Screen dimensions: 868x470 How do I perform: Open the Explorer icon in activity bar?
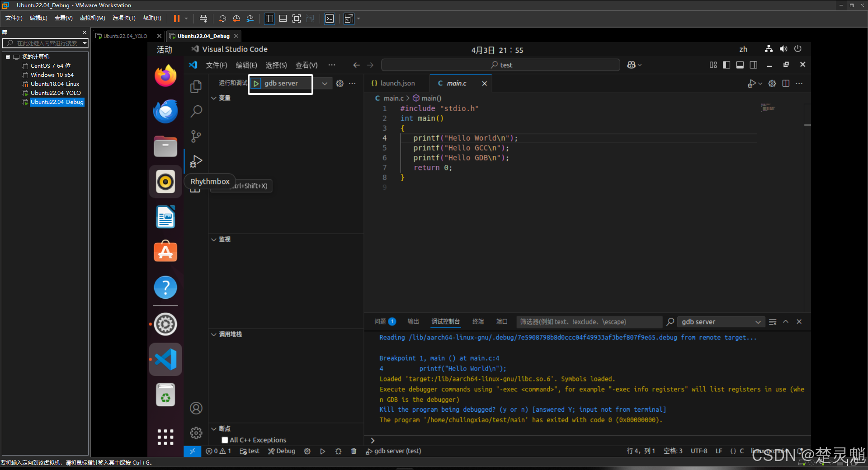pyautogui.click(x=196, y=86)
